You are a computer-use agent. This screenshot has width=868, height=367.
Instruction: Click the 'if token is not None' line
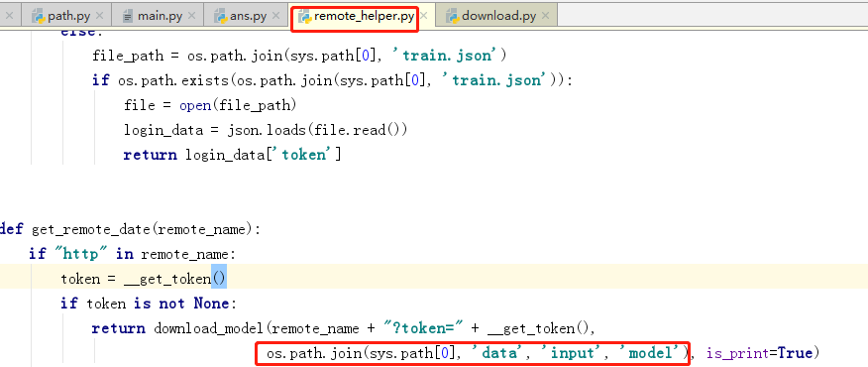coord(149,304)
